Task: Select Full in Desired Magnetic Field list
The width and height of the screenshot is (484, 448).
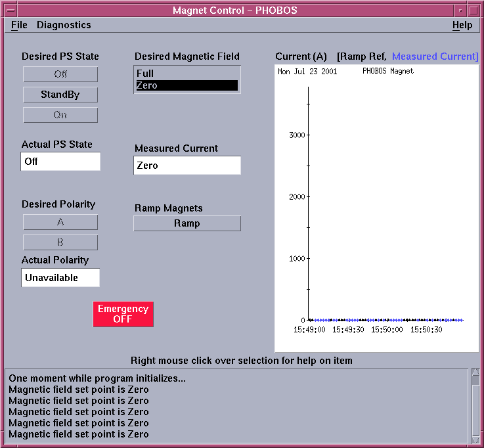Action: coord(187,74)
